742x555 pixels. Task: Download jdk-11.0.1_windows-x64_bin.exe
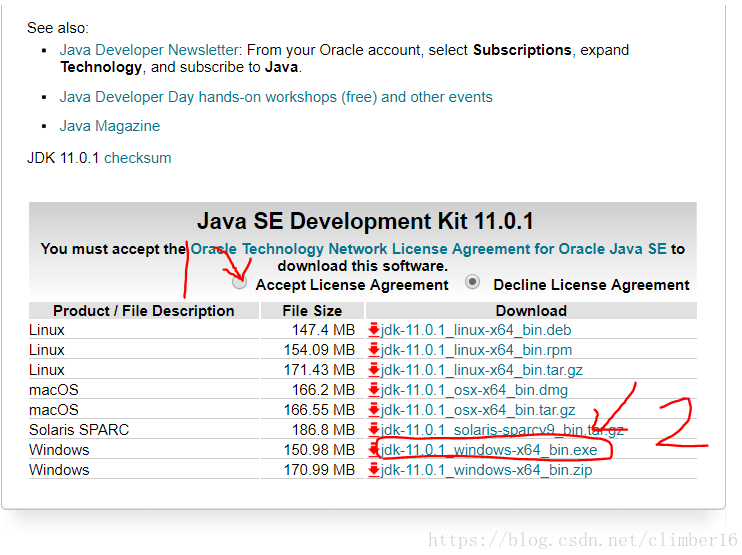(489, 449)
